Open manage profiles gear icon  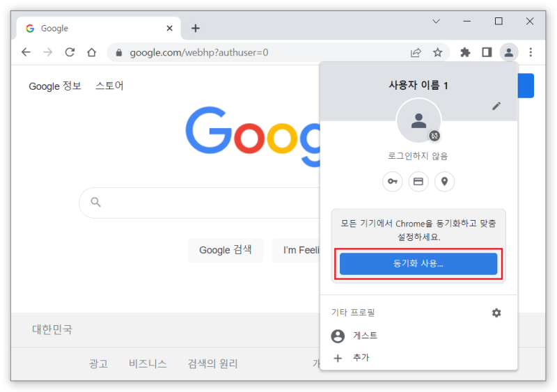496,313
